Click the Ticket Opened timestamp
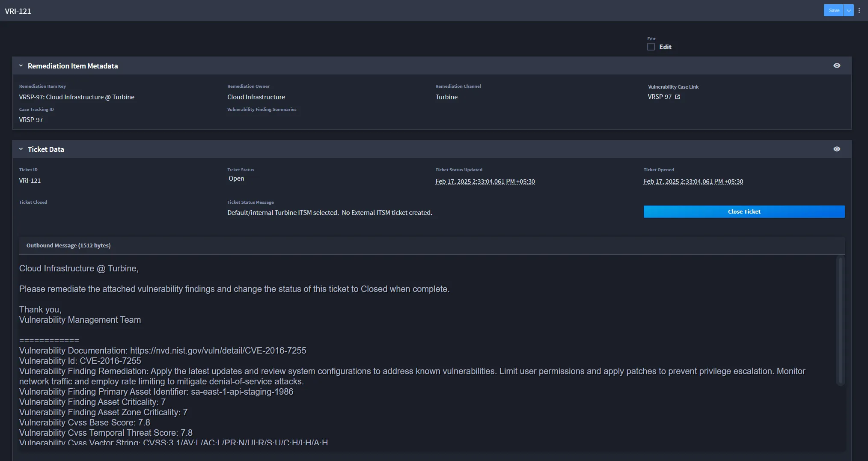The width and height of the screenshot is (868, 461). coord(693,181)
